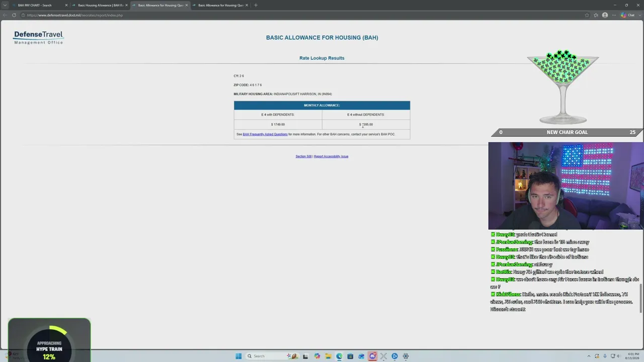The image size is (644, 362).
Task: Select the E 4 without DEPENDENTS rate value
Action: [x=366, y=124]
